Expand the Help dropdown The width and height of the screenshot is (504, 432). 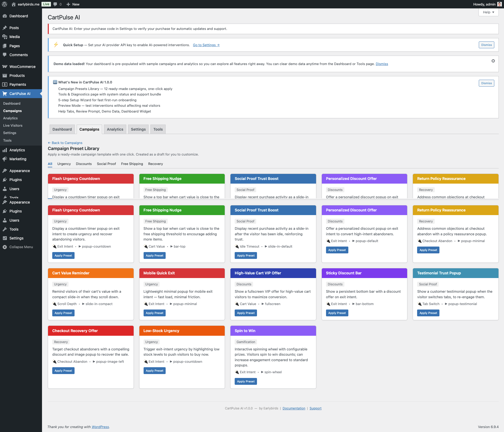click(x=488, y=12)
